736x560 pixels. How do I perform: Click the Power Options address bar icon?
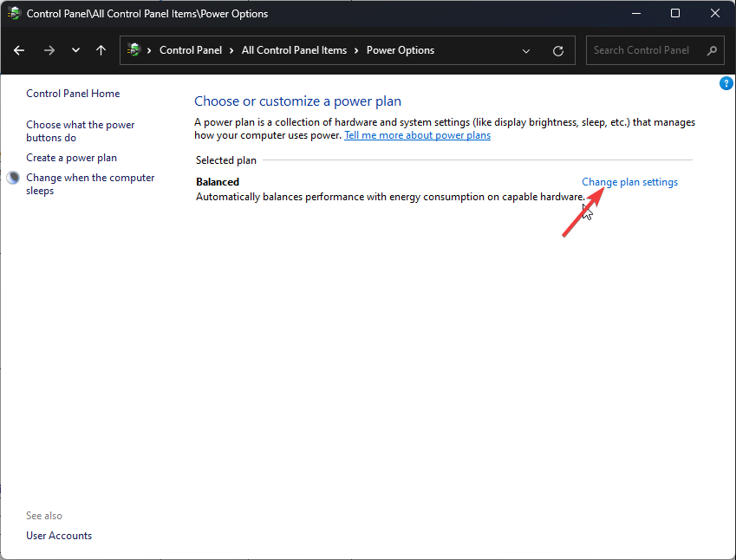(x=134, y=49)
